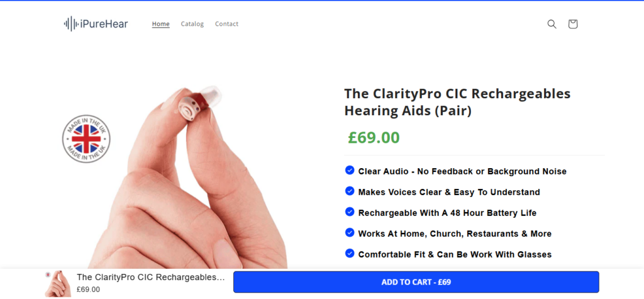Click ADD TO CART - £69 button
Viewport: 644px width, 299px height.
point(416,282)
